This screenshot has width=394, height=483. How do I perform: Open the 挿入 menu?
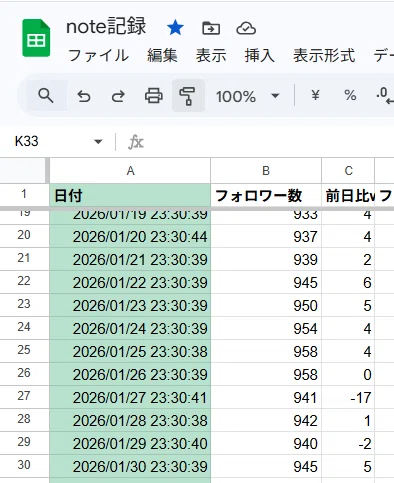click(260, 55)
